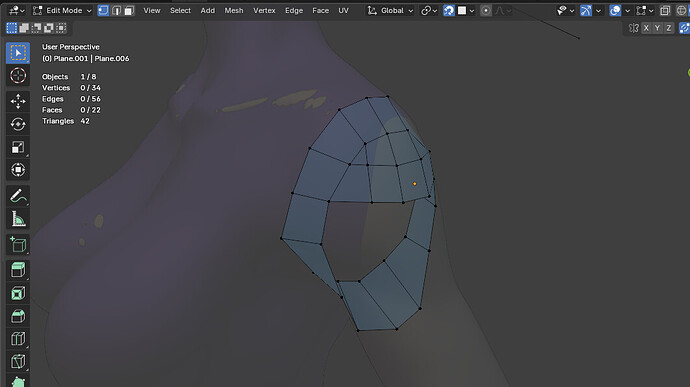The image size is (690, 387).
Task: Select the Extrude Region tool
Action: [18, 270]
